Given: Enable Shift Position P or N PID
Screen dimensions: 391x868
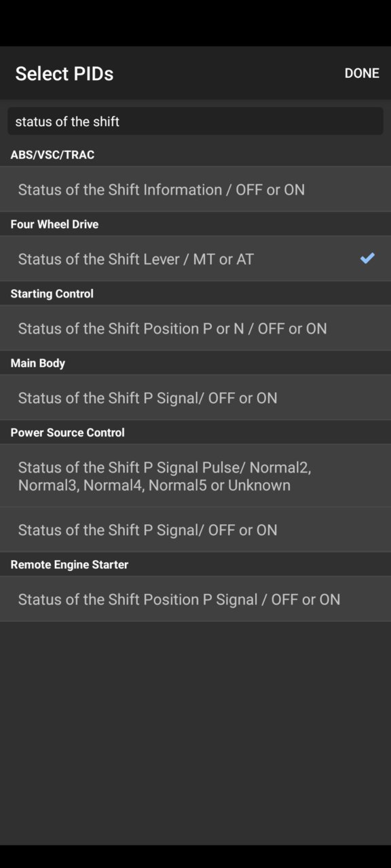Looking at the screenshot, I should click(195, 328).
